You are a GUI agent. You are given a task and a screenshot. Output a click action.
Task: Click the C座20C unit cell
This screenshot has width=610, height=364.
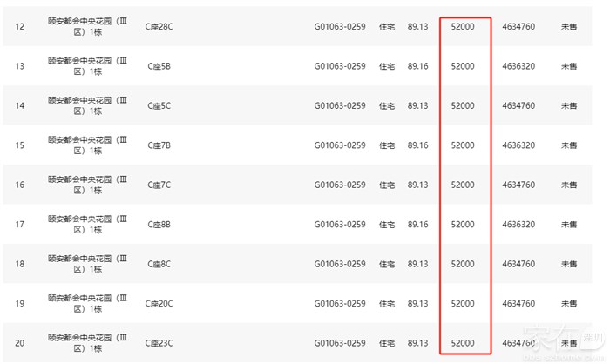click(159, 303)
